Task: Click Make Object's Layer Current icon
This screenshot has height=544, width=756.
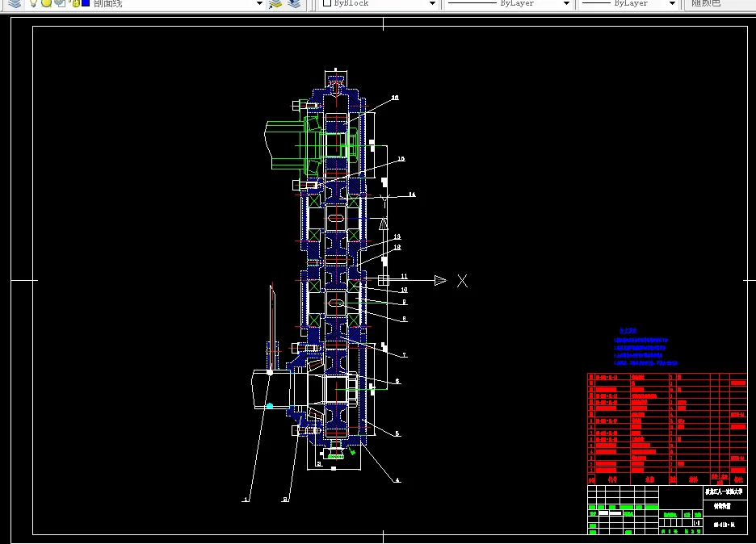Action: [275, 3]
